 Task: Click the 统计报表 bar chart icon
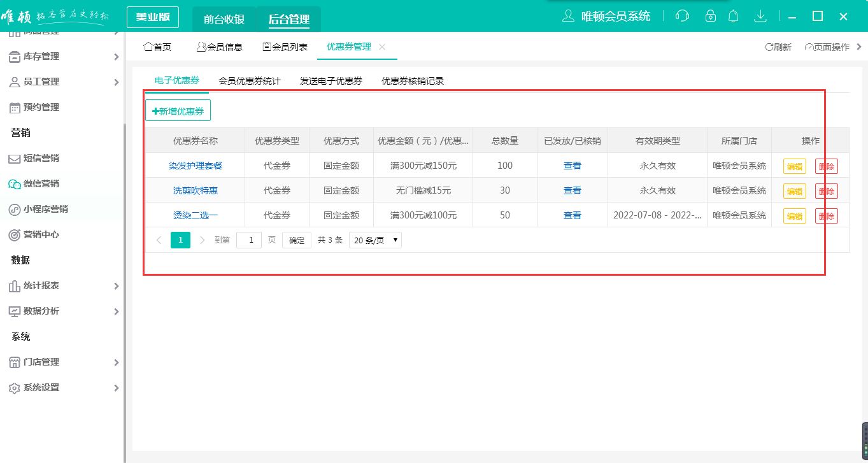point(14,286)
